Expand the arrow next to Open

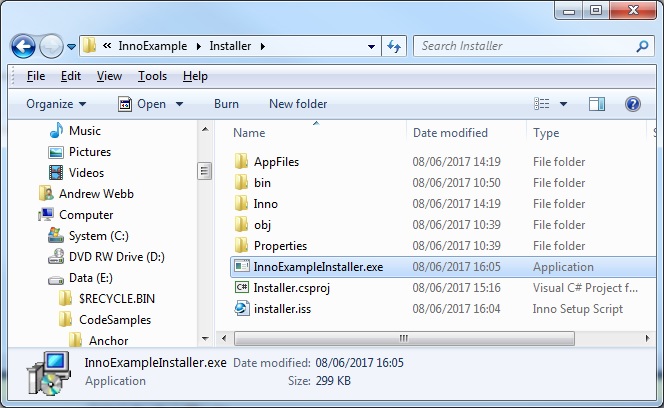click(180, 104)
